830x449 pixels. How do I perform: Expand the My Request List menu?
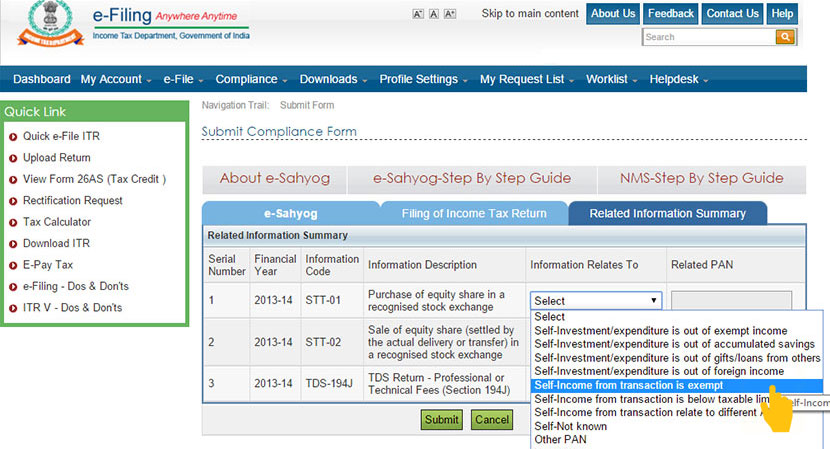[x=527, y=79]
